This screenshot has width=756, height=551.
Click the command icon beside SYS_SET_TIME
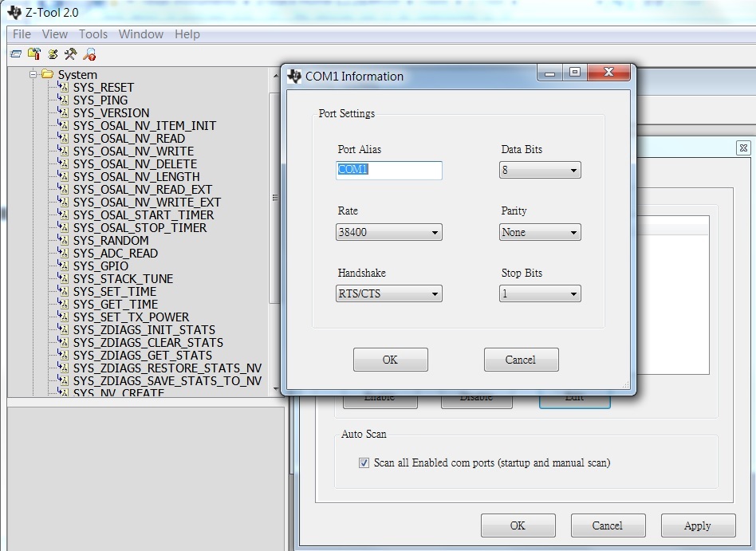64,291
